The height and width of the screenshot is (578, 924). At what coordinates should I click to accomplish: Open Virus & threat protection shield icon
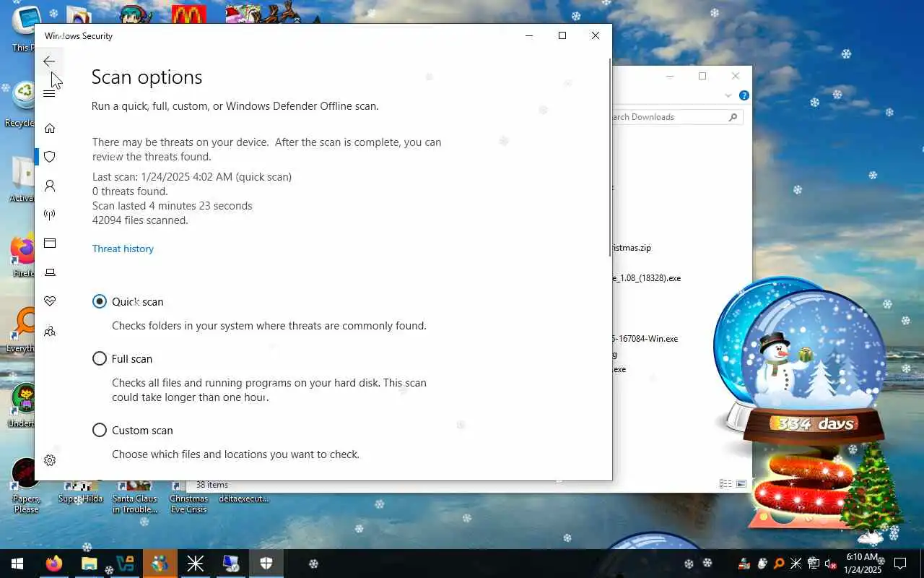pyautogui.click(x=50, y=157)
